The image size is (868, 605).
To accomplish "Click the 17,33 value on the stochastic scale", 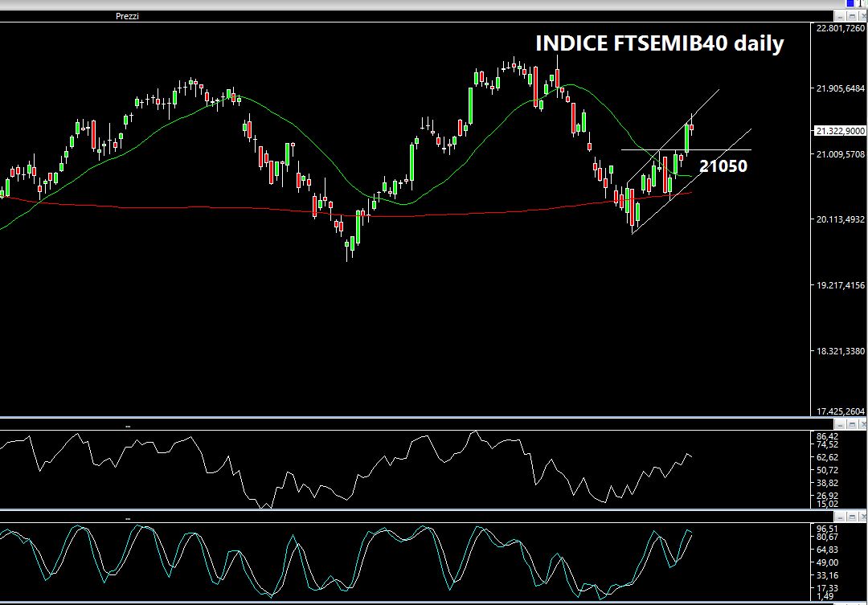I will click(827, 588).
